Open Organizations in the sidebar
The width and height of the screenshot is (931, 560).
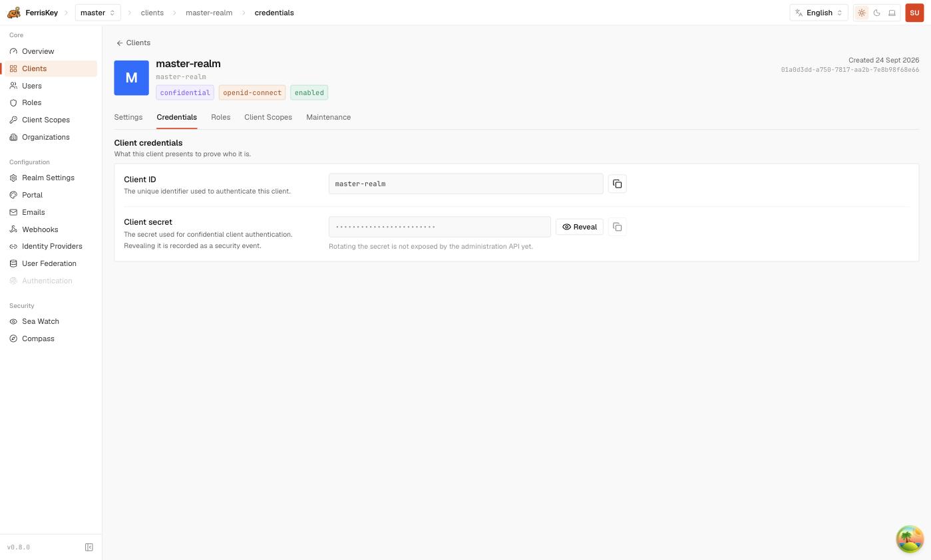point(51,137)
